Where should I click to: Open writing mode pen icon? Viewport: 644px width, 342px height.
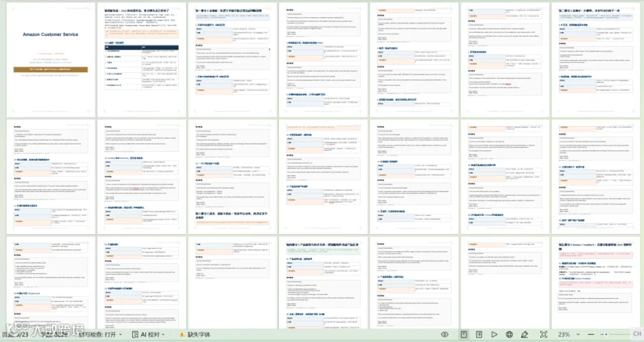pos(525,335)
